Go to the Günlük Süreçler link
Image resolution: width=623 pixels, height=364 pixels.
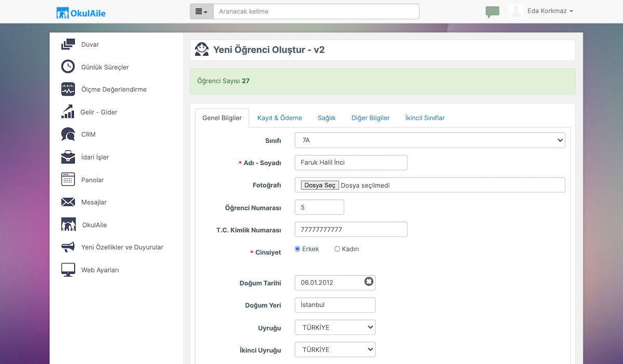[x=105, y=67]
